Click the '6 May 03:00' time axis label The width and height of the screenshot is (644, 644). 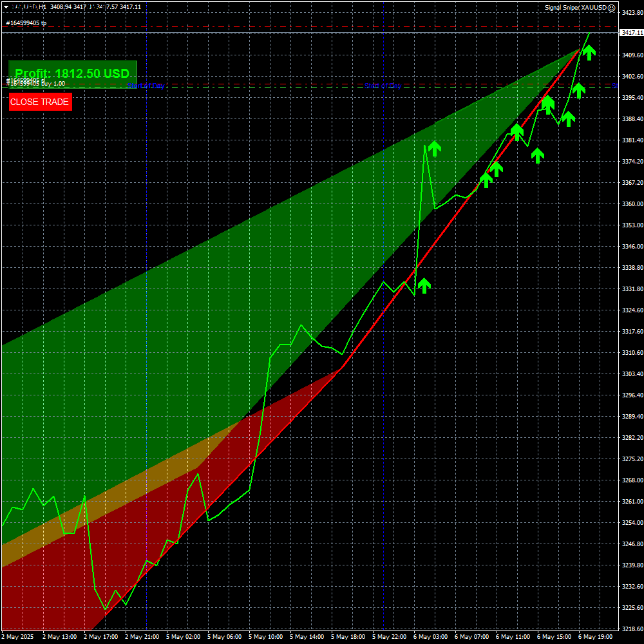(x=430, y=637)
